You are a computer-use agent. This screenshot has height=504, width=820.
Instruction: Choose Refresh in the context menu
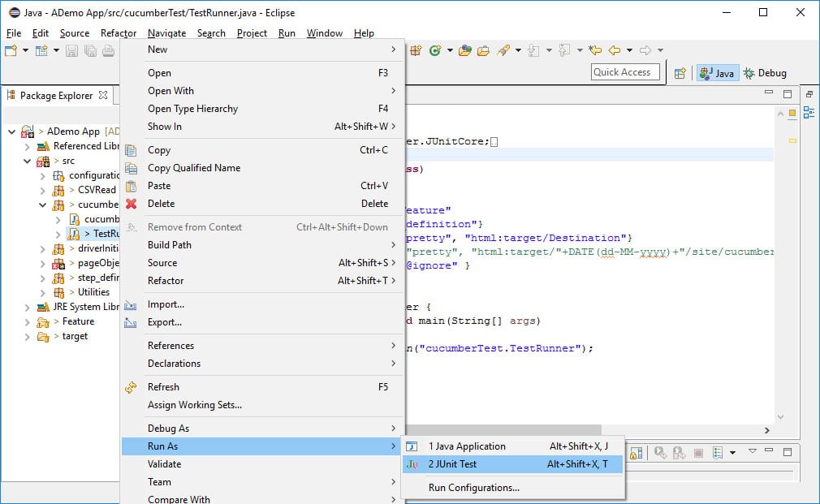click(x=263, y=387)
